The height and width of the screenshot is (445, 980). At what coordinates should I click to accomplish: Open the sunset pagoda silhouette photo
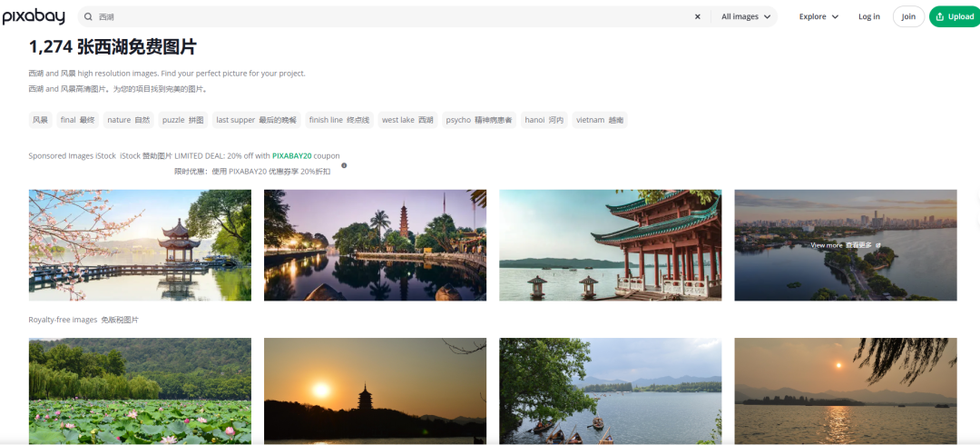click(x=375, y=391)
